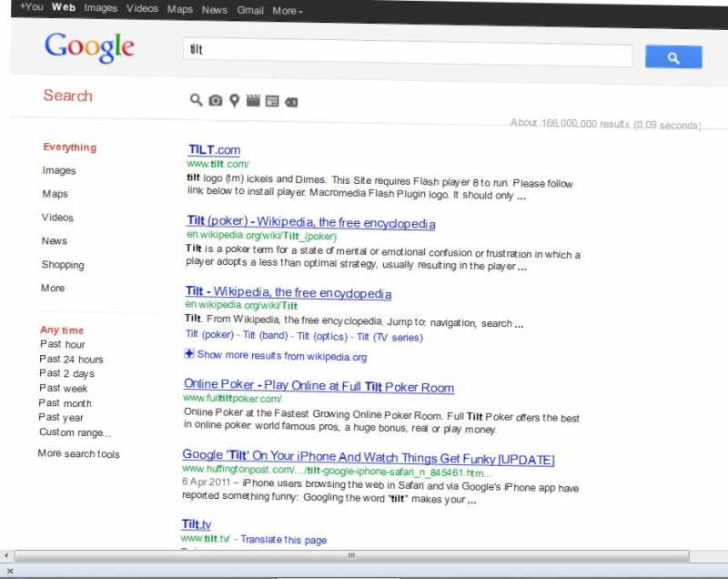Image resolution: width=728 pixels, height=579 pixels.
Task: Click Translate this page link
Action: point(284,540)
